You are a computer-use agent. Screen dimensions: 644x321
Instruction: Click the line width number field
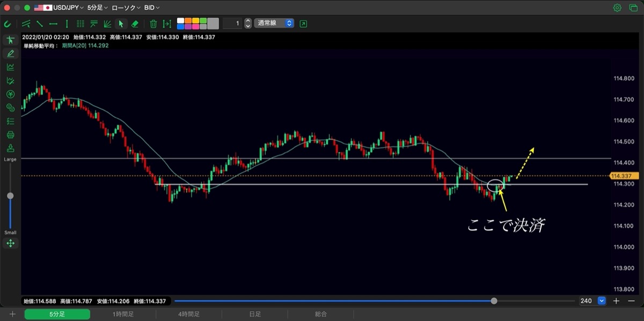pyautogui.click(x=232, y=24)
